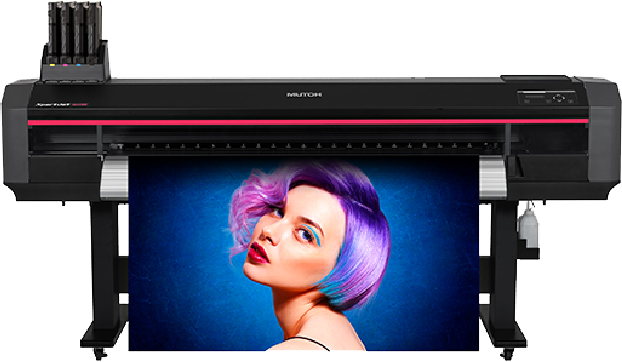This screenshot has height=362, width=622.
Task: Click the MUTOH logo on the printer front
Action: pos(304,95)
